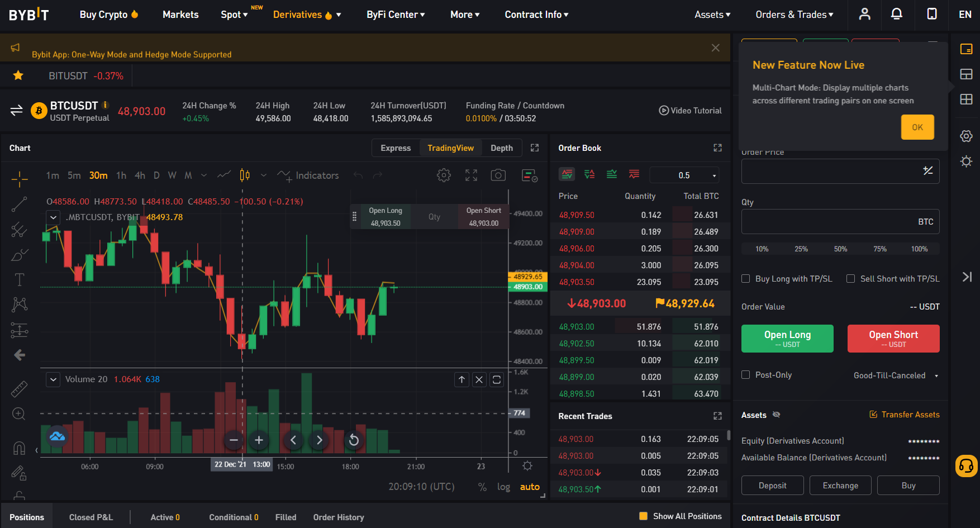Open the Good-Till-Canceled dropdown
The height and width of the screenshot is (528, 980).
click(x=896, y=375)
